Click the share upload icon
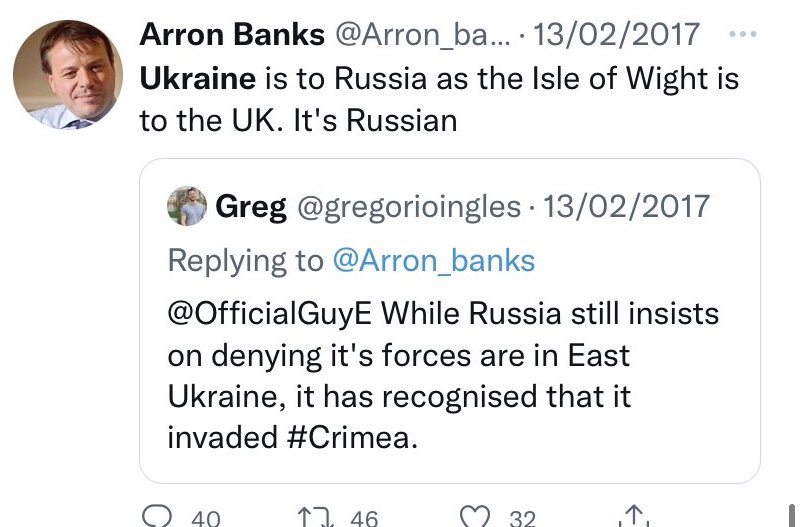Screen dimensions: 801x527 pyautogui.click(x=633, y=516)
